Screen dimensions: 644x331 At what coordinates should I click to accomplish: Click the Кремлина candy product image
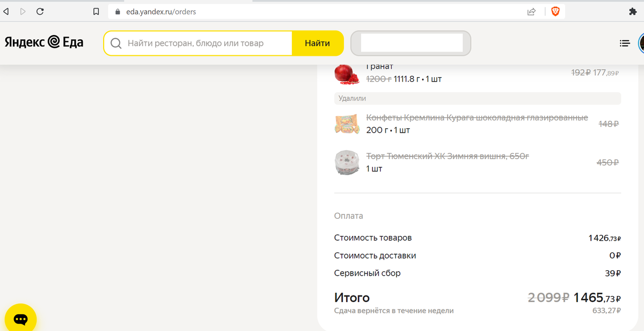[347, 124]
